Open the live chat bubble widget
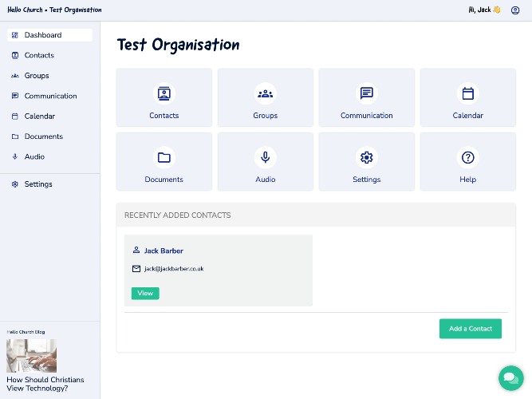This screenshot has width=532, height=399. pyautogui.click(x=511, y=378)
